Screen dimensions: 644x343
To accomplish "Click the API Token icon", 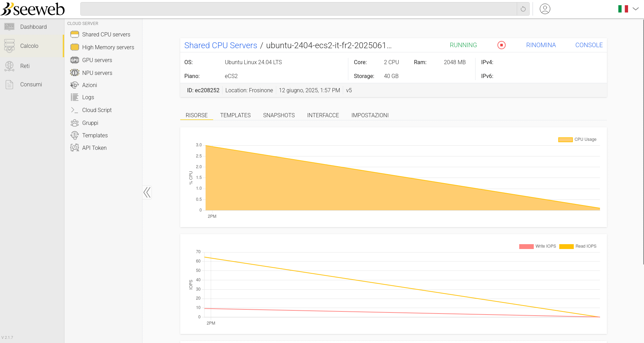I will tap(75, 148).
